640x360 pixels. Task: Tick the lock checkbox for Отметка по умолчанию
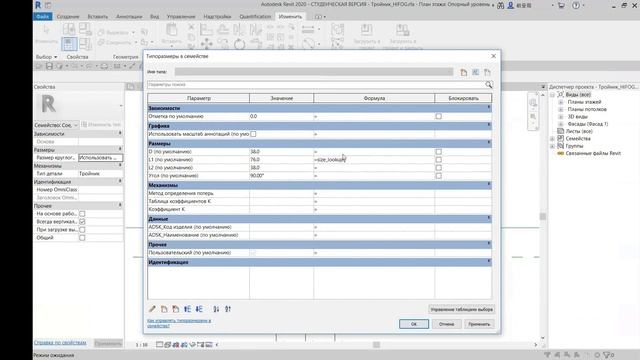438,116
